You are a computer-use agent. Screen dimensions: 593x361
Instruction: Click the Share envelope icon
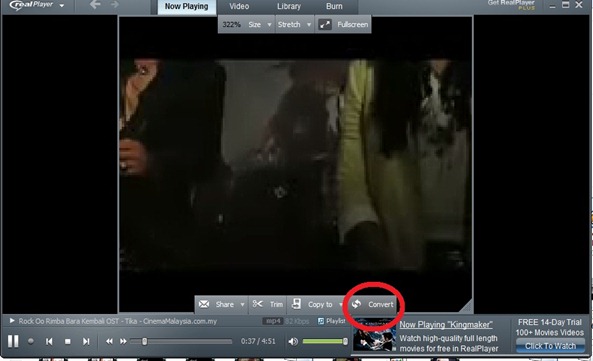click(x=204, y=304)
